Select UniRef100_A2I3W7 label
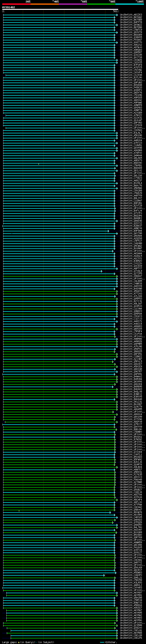This screenshot has width=146, height=644. click(x=131, y=359)
